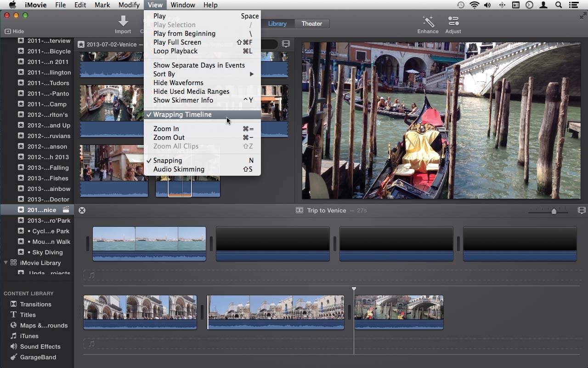Viewport: 588px width, 368px height.
Task: Open the Modify menu
Action: [129, 5]
